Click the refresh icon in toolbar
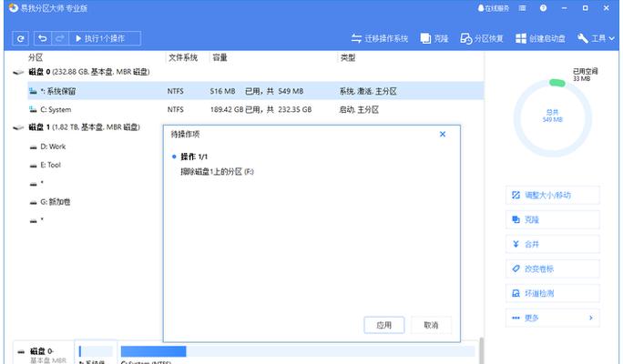Image resolution: width=623 pixels, height=364 pixels. pos(20,38)
